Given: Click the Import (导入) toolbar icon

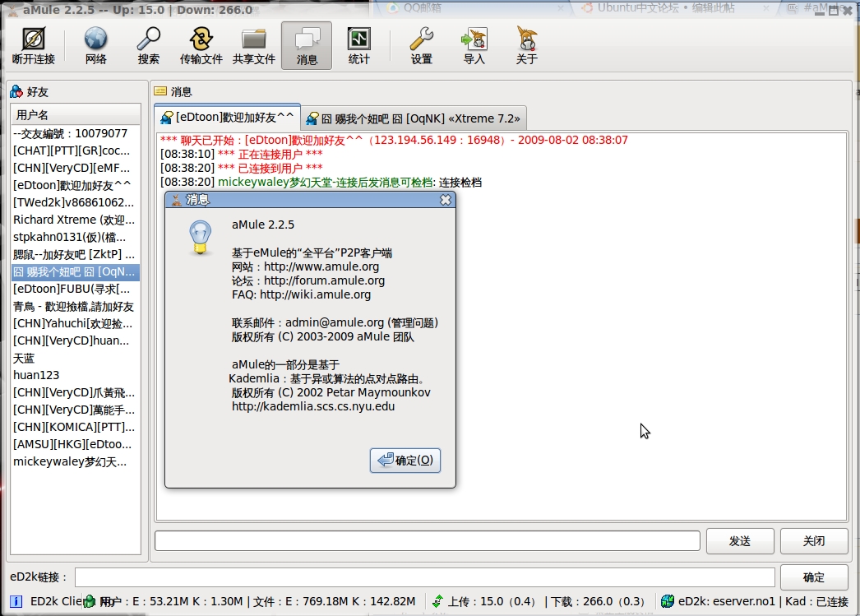Looking at the screenshot, I should 474,45.
